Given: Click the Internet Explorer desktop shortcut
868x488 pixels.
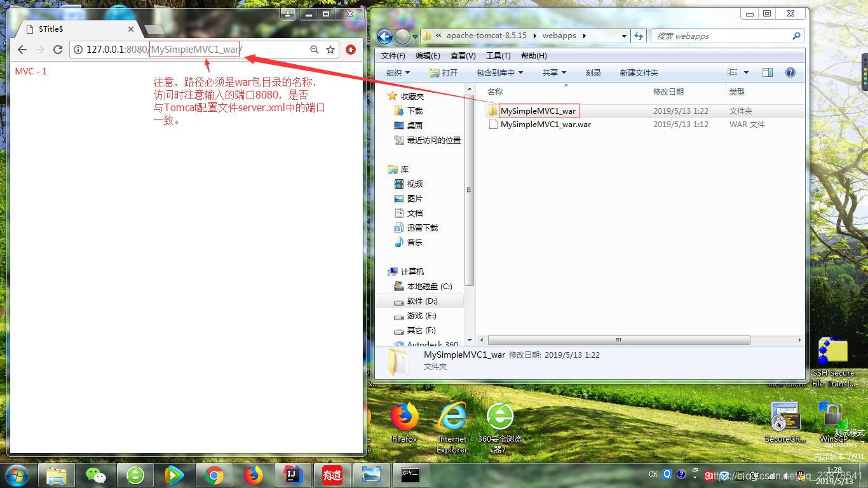Looking at the screenshot, I should (452, 427).
